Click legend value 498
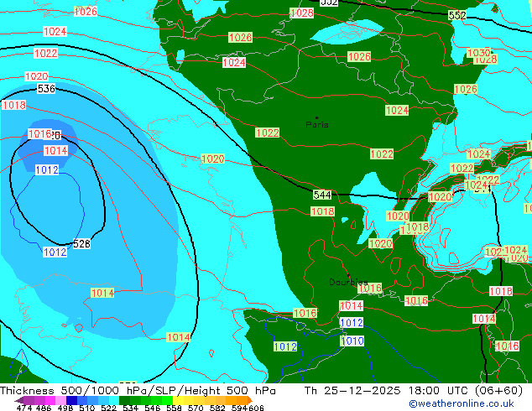Screen dimensions: 532x411 [65, 408]
